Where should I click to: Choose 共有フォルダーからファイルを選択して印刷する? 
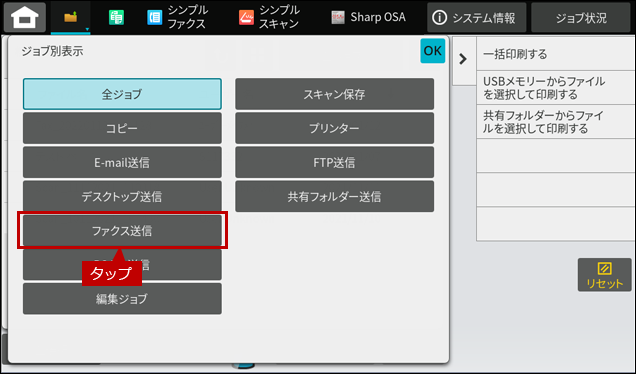[556, 122]
